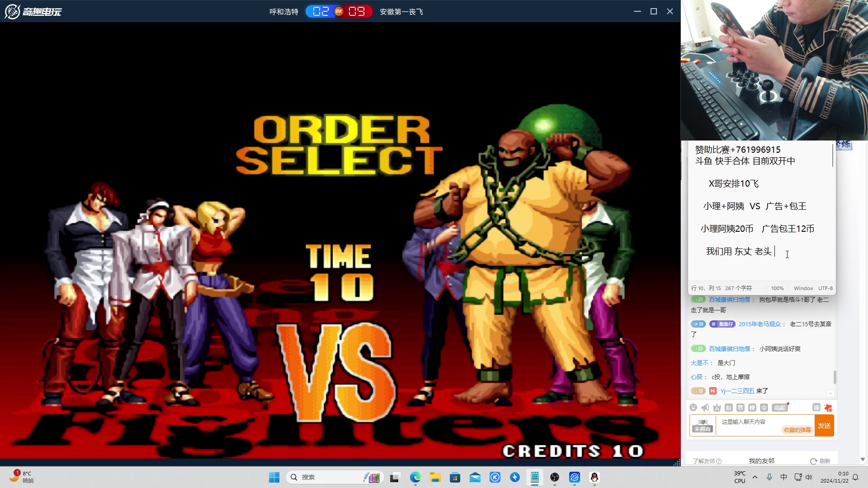
Task: Open 收藏的弹幕 saved danmaku
Action: [x=797, y=430]
